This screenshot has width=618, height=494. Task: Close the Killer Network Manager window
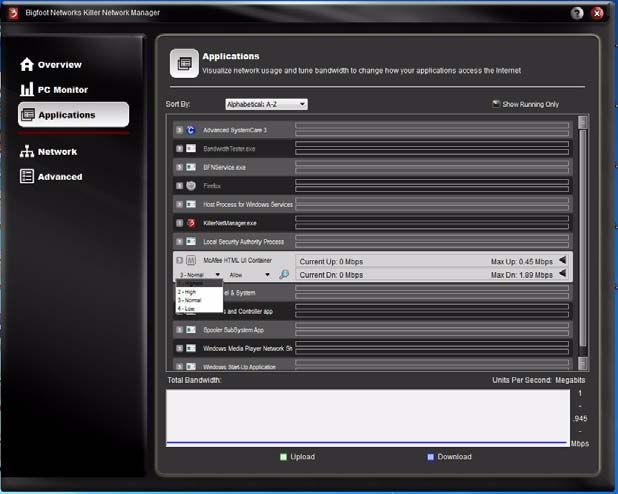(x=598, y=13)
